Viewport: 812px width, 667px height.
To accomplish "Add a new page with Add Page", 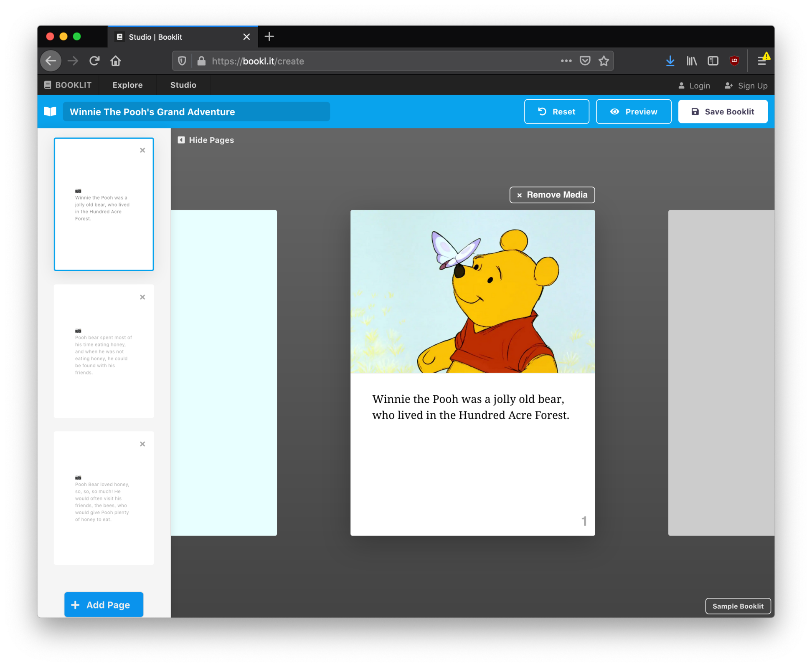I will pyautogui.click(x=104, y=604).
